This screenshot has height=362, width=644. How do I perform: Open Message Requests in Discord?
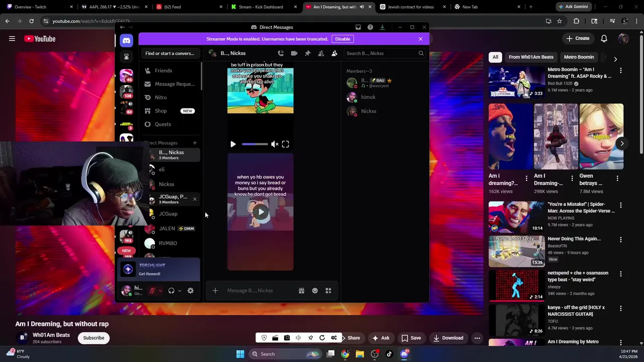click(x=171, y=84)
